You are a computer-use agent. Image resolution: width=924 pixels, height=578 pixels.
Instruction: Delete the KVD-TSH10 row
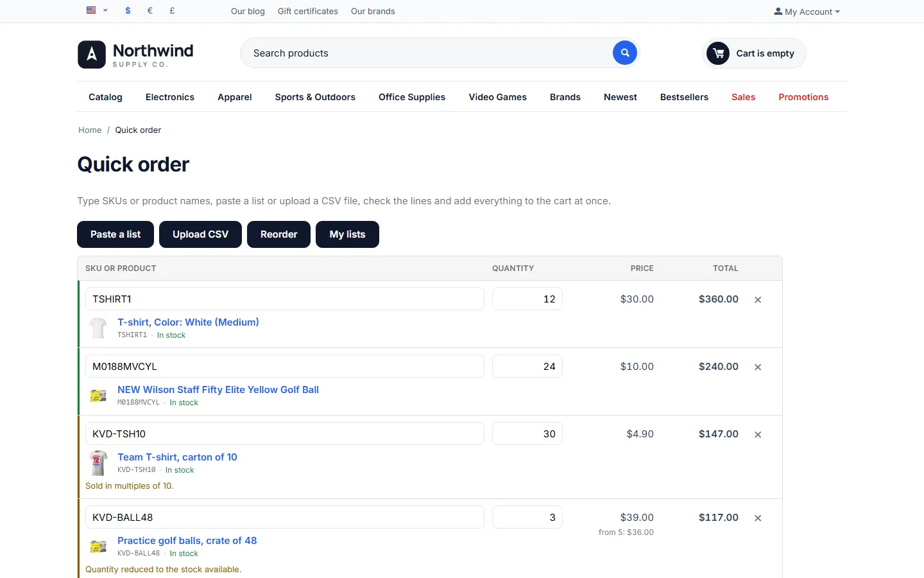pos(758,435)
